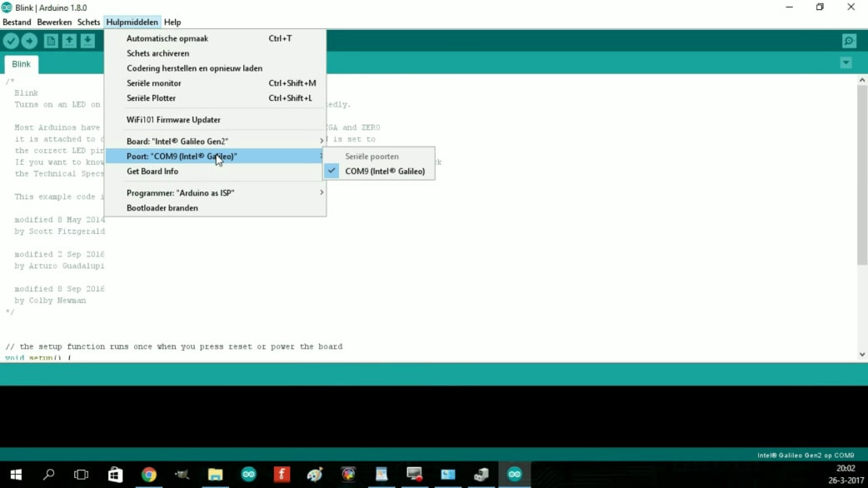Screen dimensions: 868x488
Task: Create a new sketch with the New icon
Action: click(x=51, y=41)
